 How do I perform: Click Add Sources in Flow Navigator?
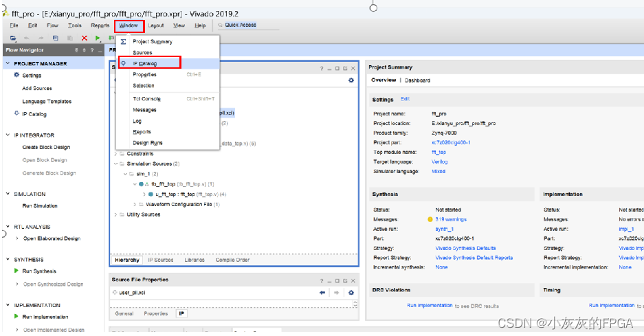click(37, 89)
